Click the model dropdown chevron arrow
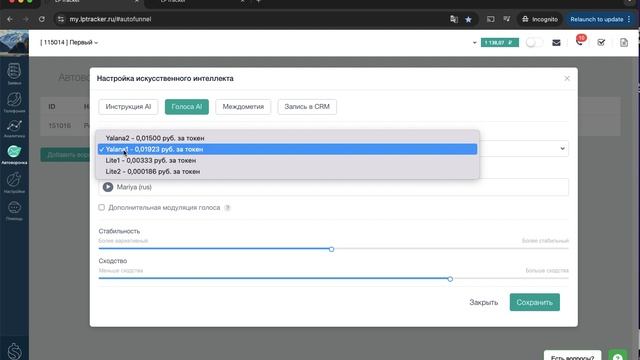Viewport: 640px width, 360px height. (562, 149)
